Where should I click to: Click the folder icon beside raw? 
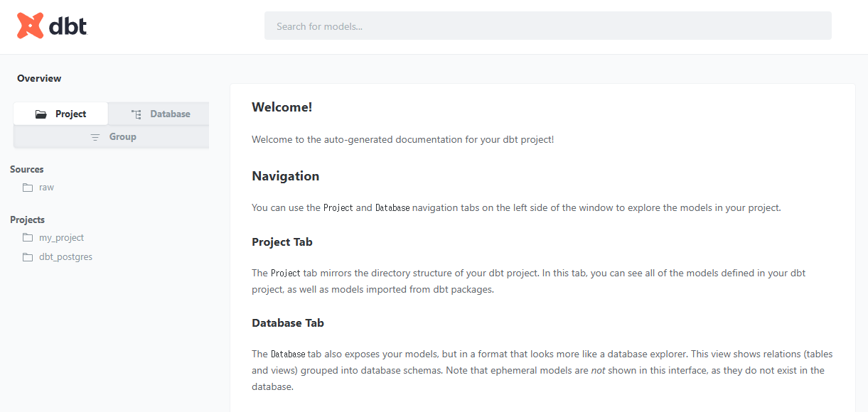(28, 188)
